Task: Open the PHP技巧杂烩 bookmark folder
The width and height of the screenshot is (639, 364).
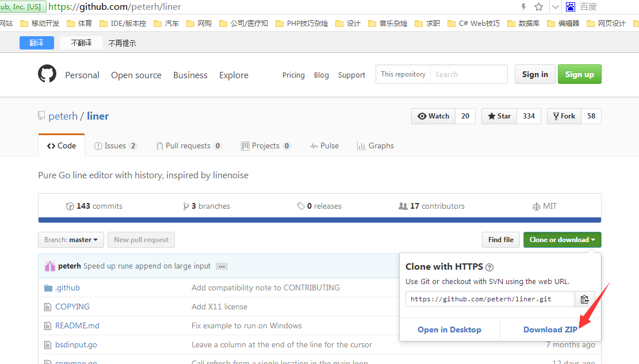Action: click(x=302, y=23)
